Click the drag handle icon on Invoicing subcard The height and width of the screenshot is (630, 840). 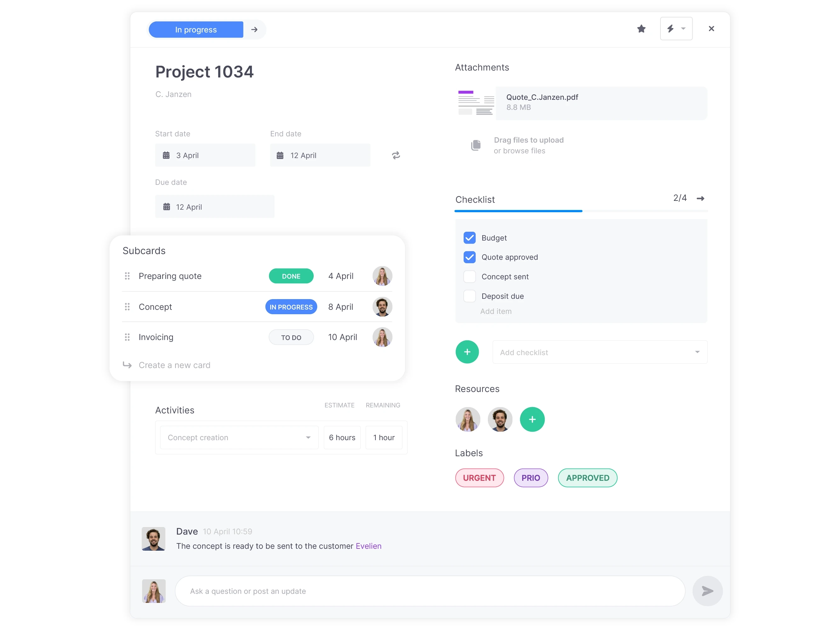127,337
